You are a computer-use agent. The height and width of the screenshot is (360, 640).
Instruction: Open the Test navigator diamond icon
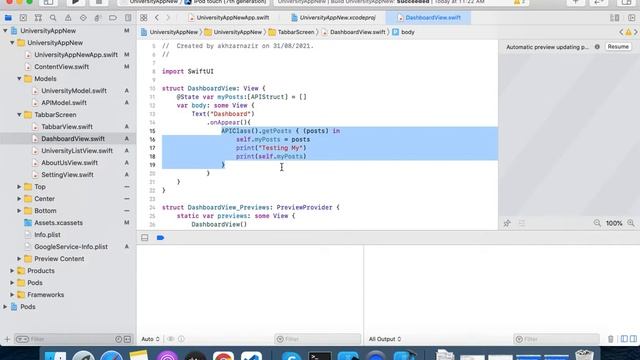(x=83, y=18)
